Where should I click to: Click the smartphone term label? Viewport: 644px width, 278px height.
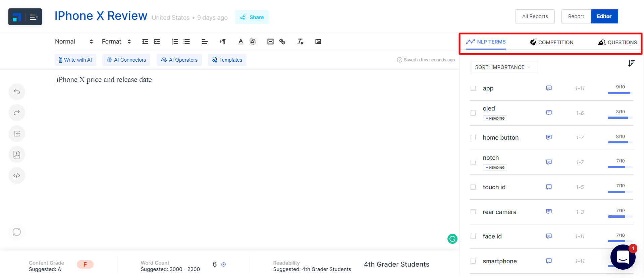(x=500, y=261)
